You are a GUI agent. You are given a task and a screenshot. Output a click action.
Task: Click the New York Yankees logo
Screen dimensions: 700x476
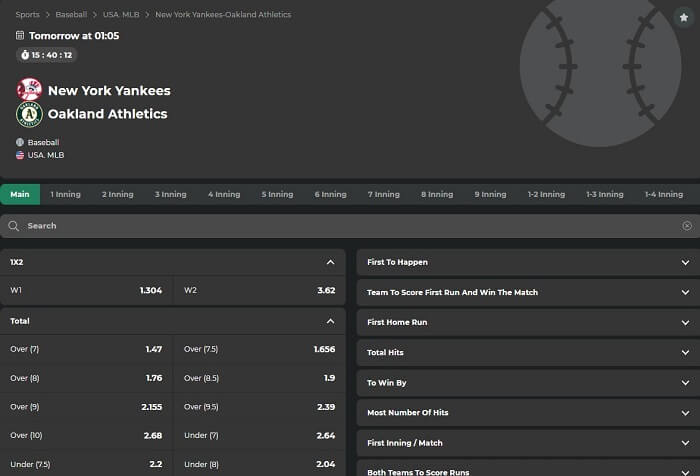click(29, 90)
